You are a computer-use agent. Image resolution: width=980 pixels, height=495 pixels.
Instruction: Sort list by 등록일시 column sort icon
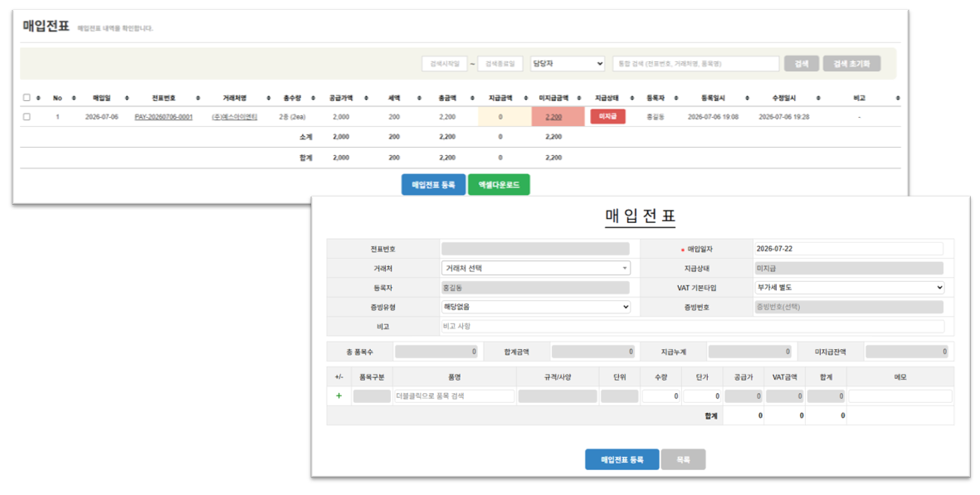click(x=748, y=98)
